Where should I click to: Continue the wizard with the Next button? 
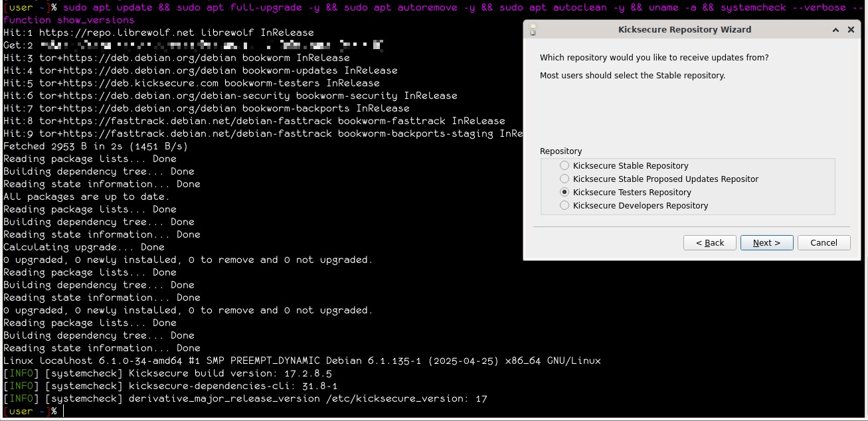766,243
